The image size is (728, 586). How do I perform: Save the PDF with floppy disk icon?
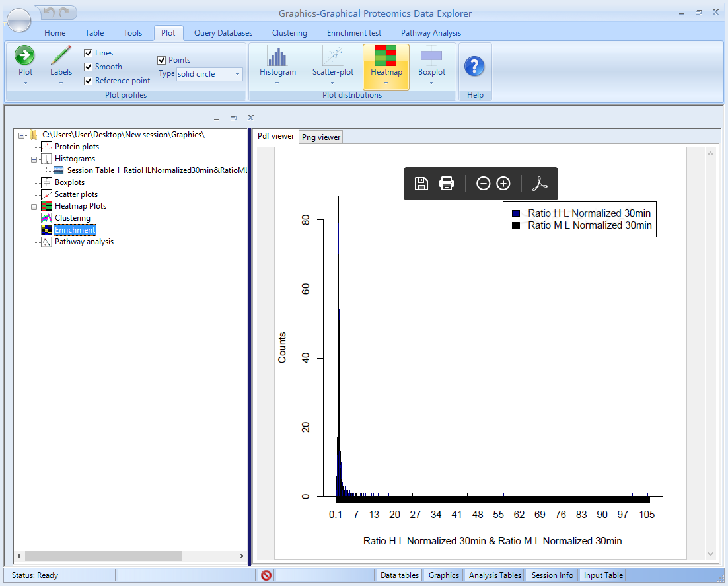coord(421,184)
